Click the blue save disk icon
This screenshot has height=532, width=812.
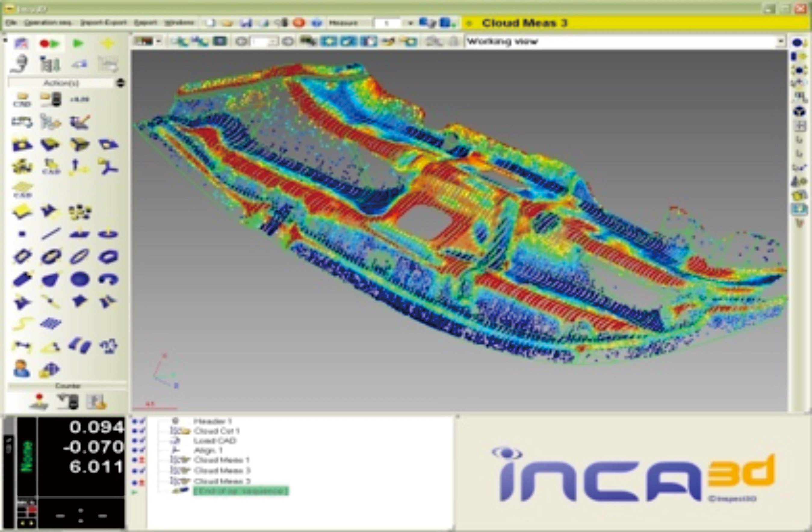click(x=246, y=23)
